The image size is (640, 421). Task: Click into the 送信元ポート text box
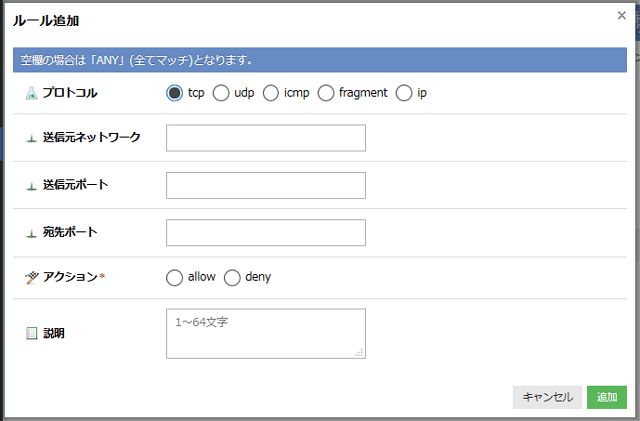click(x=265, y=186)
